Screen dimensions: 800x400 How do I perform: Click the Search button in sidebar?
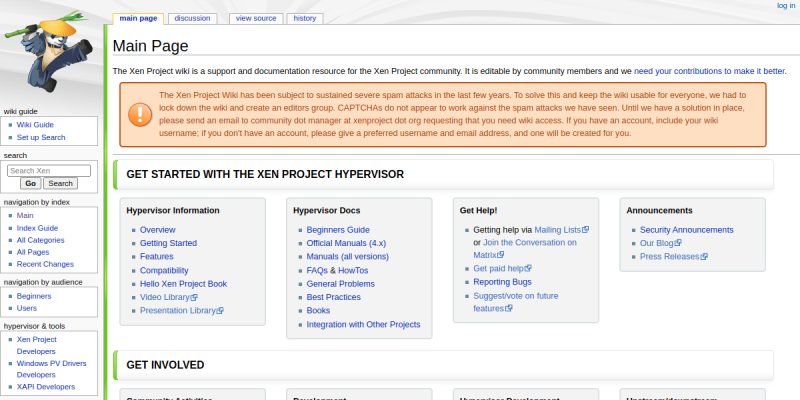click(61, 183)
